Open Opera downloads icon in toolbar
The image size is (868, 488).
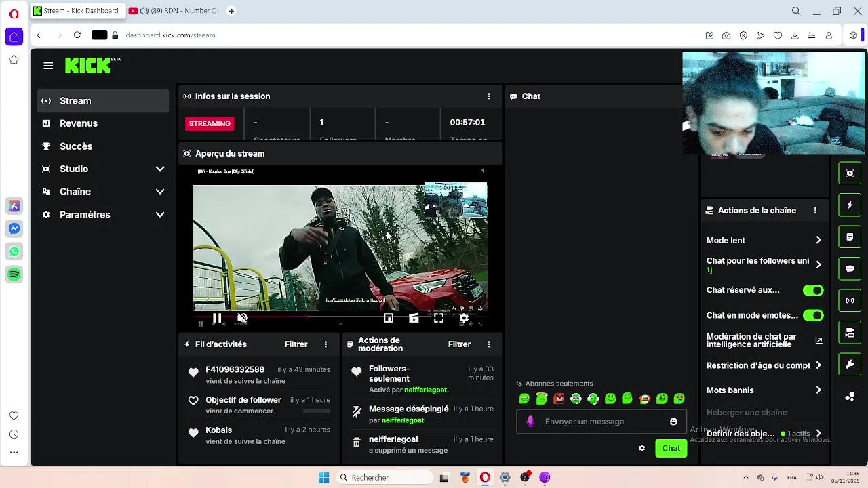pyautogui.click(x=795, y=35)
